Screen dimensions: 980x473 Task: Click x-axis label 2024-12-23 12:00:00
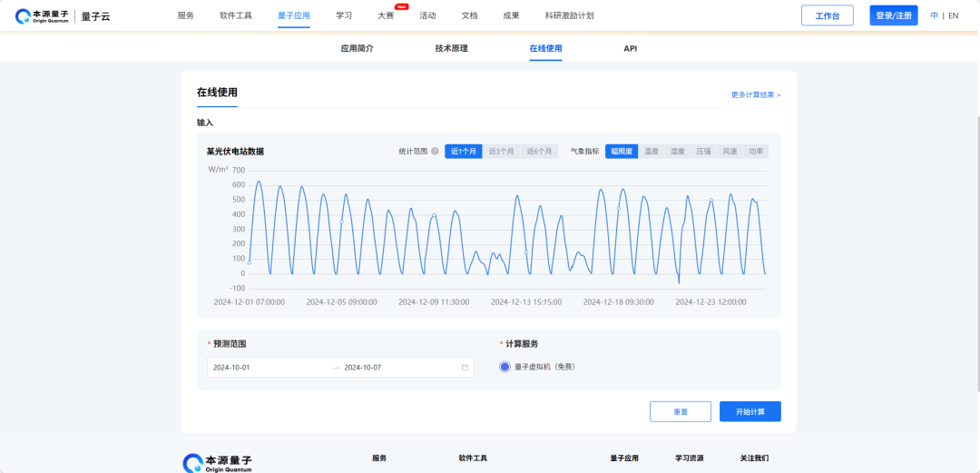coord(710,301)
